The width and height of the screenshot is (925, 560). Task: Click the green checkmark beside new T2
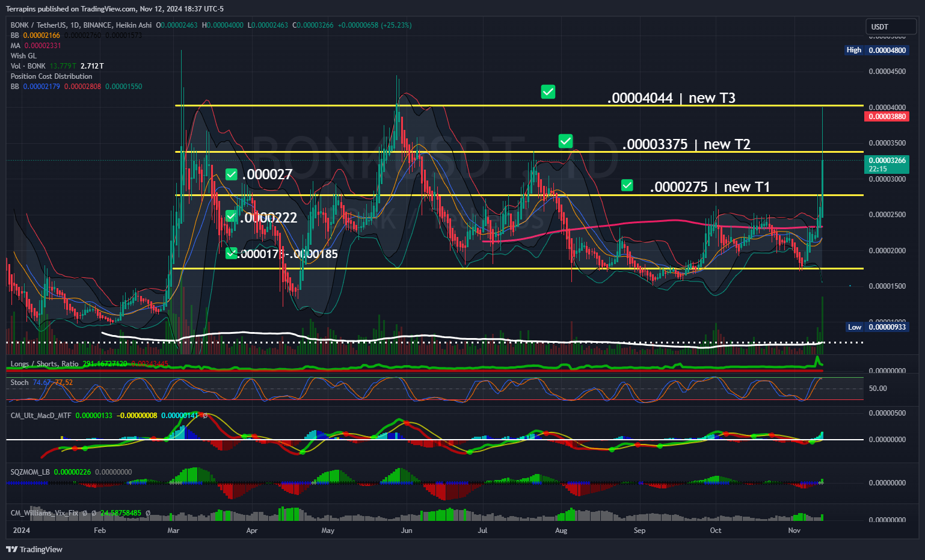point(565,141)
